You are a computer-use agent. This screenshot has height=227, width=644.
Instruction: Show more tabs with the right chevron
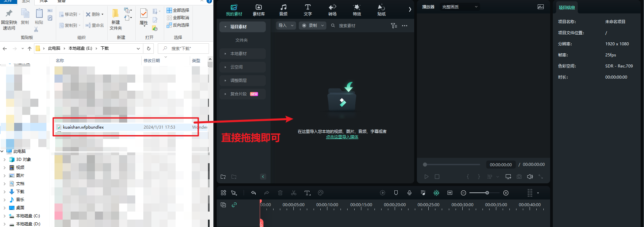point(410,9)
